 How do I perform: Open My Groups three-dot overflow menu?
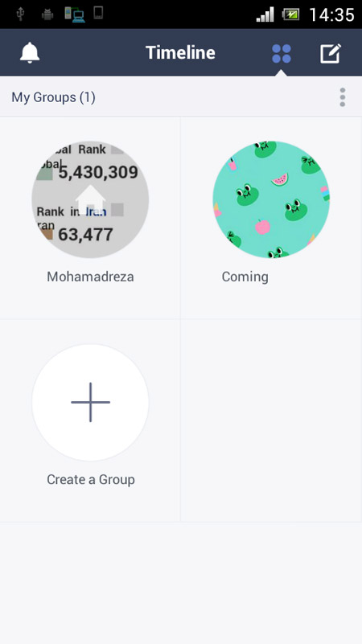(x=342, y=97)
